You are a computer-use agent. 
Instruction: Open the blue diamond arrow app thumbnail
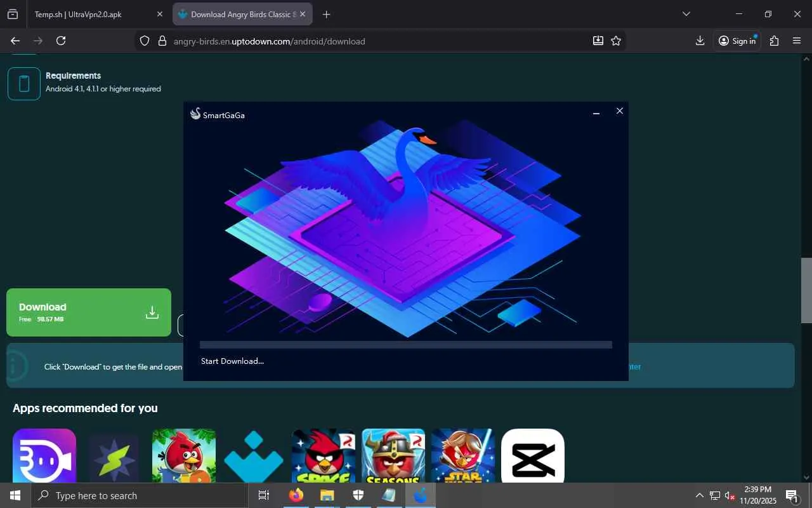click(x=254, y=455)
